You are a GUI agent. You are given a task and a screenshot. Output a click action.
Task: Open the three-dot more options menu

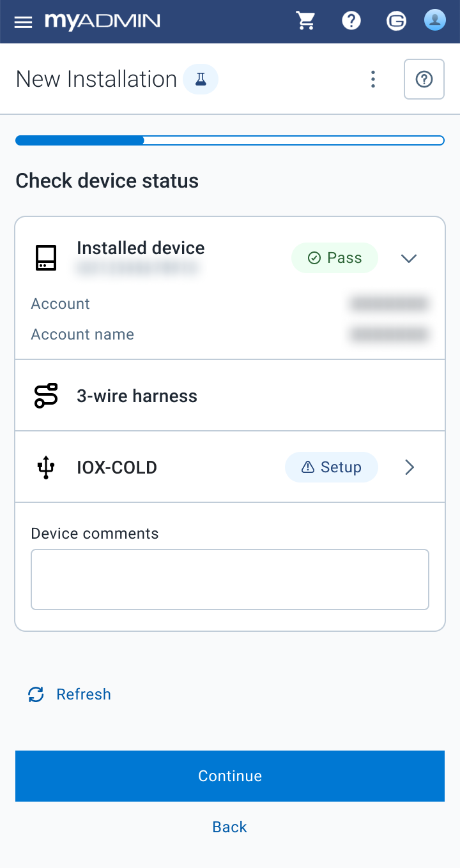click(x=373, y=79)
